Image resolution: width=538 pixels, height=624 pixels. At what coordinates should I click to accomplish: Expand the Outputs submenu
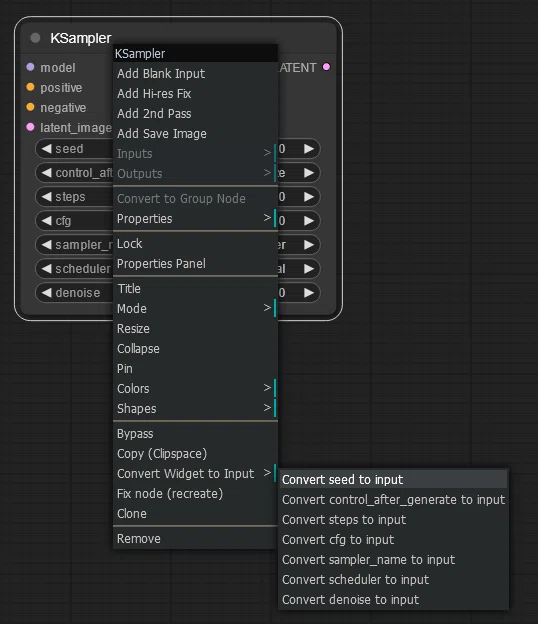click(195, 174)
